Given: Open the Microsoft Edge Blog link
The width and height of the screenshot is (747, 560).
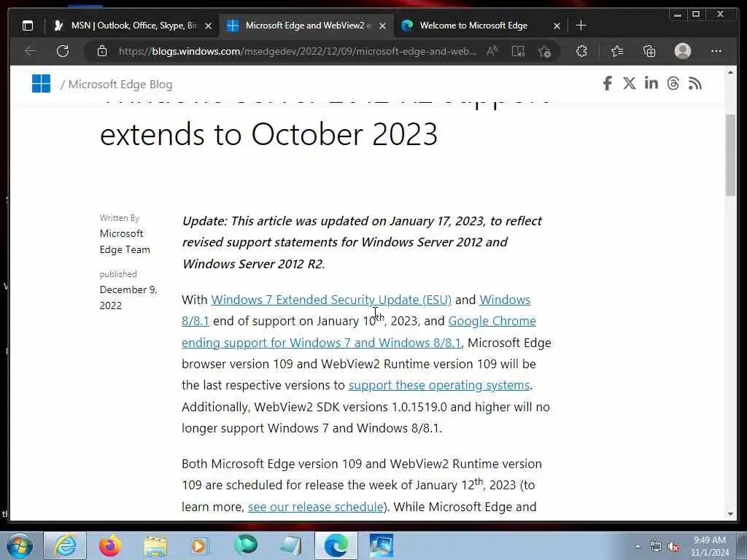Looking at the screenshot, I should point(120,85).
